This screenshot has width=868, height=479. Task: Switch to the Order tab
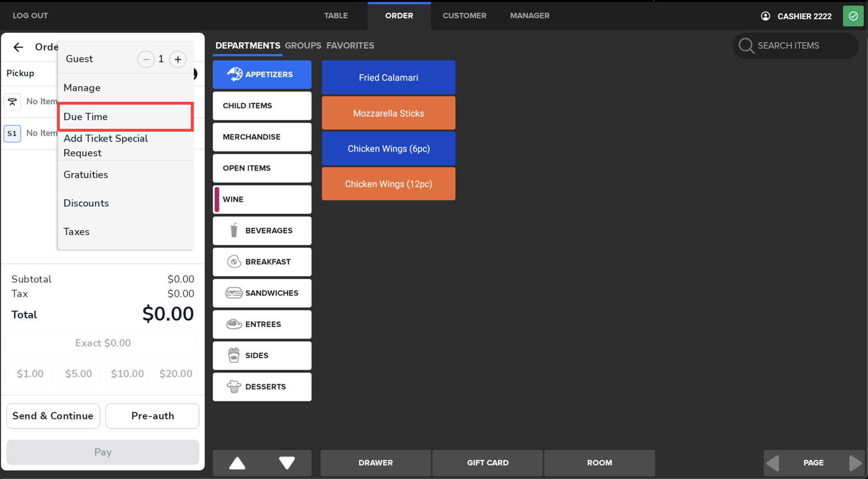[399, 16]
